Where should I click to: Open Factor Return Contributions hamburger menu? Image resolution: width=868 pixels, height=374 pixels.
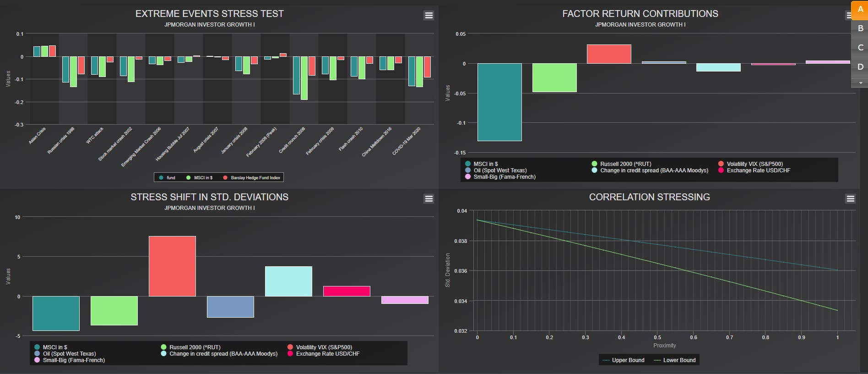click(848, 15)
